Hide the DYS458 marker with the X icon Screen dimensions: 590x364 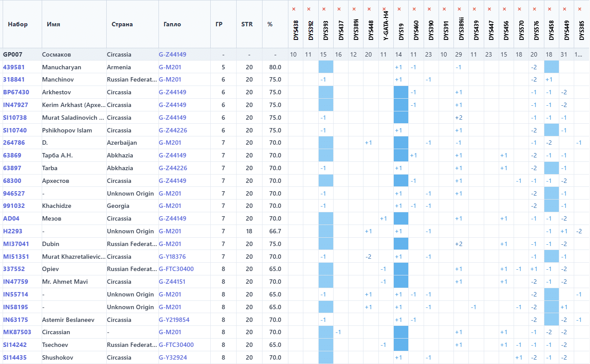point(550,9)
